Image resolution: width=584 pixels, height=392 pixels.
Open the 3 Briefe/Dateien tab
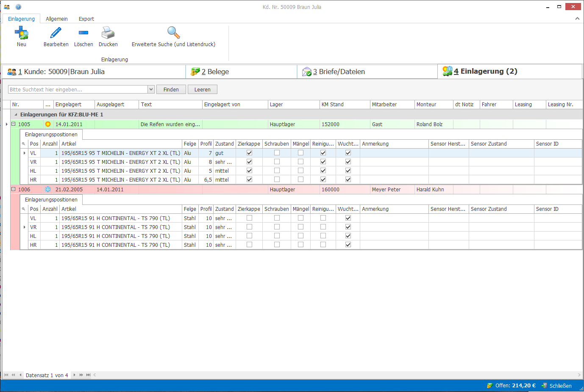367,72
